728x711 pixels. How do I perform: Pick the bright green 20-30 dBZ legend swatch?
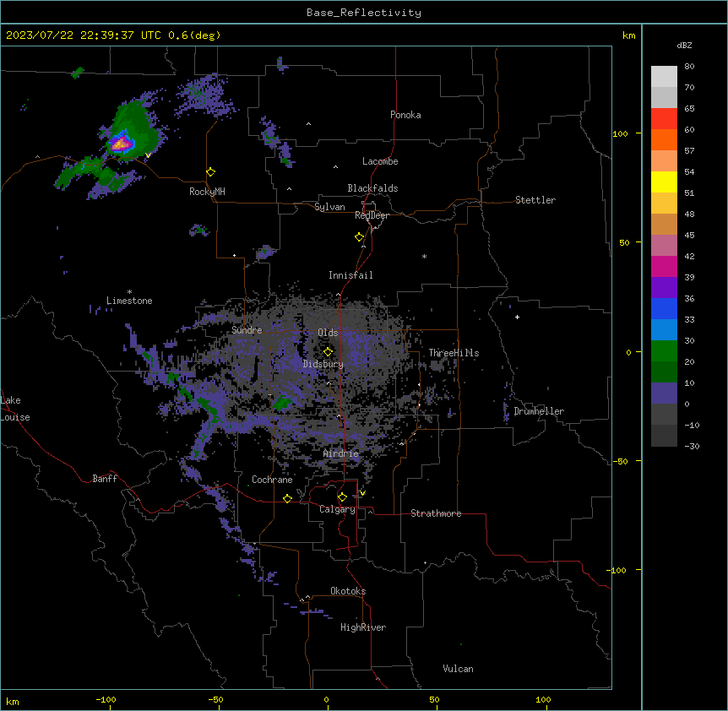[664, 351]
